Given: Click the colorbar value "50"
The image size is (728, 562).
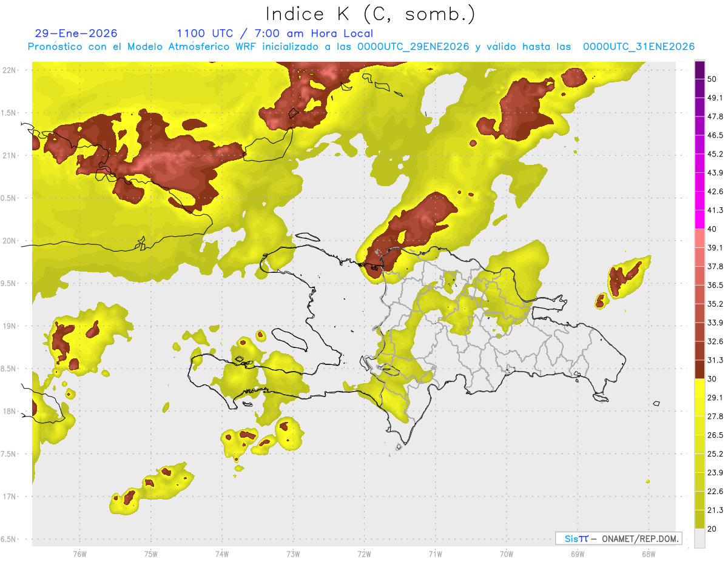Looking at the screenshot, I should pyautogui.click(x=712, y=79).
